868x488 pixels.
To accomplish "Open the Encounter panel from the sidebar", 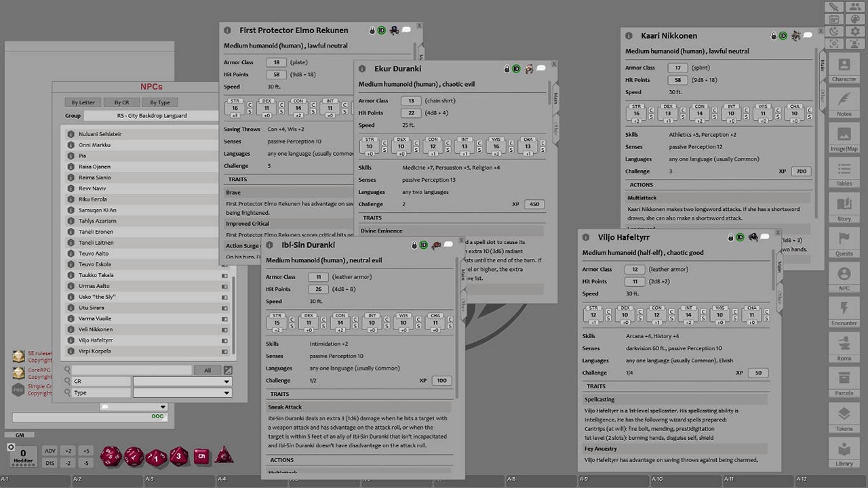I will point(844,309).
